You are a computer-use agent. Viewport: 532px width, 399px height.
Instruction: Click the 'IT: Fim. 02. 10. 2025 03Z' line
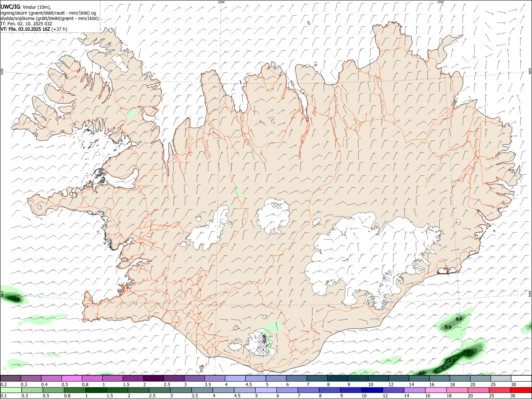tap(26, 24)
